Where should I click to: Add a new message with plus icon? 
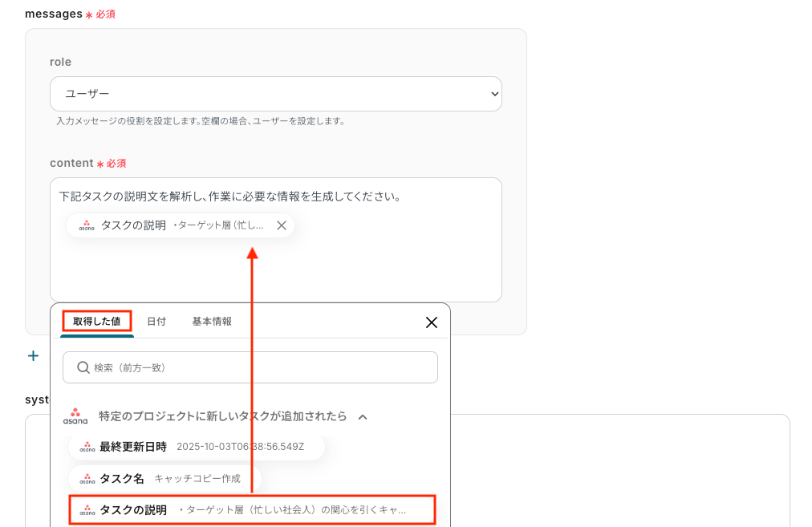[x=33, y=355]
